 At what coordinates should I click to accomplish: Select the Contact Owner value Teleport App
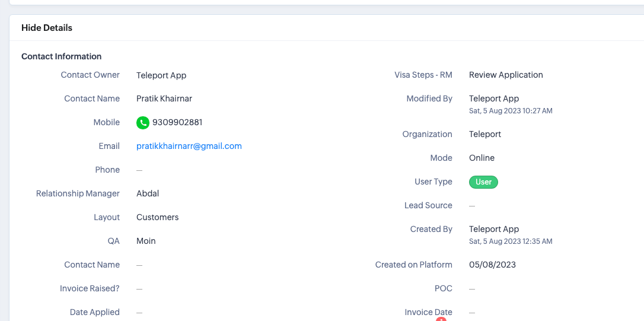click(x=161, y=75)
